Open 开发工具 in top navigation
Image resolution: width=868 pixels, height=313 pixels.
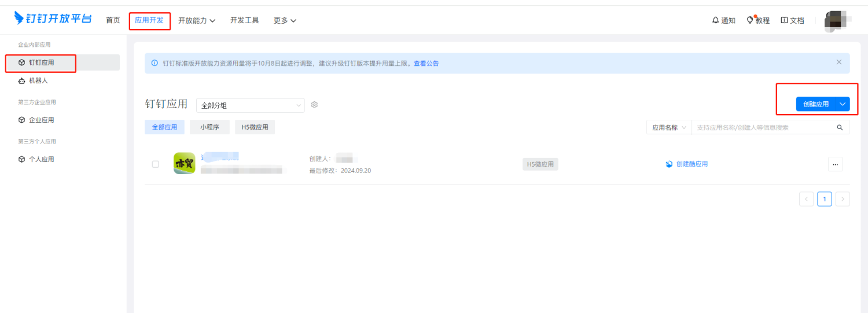[244, 20]
